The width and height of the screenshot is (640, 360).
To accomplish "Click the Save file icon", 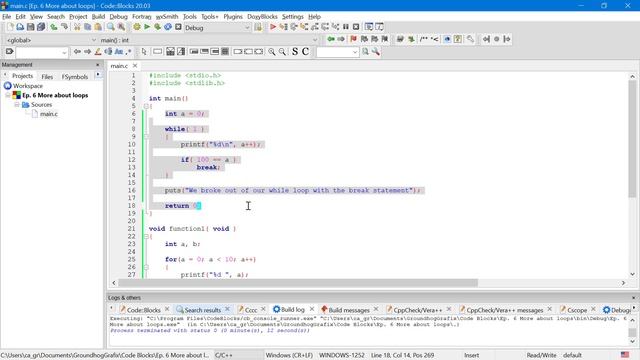I will tap(31, 27).
